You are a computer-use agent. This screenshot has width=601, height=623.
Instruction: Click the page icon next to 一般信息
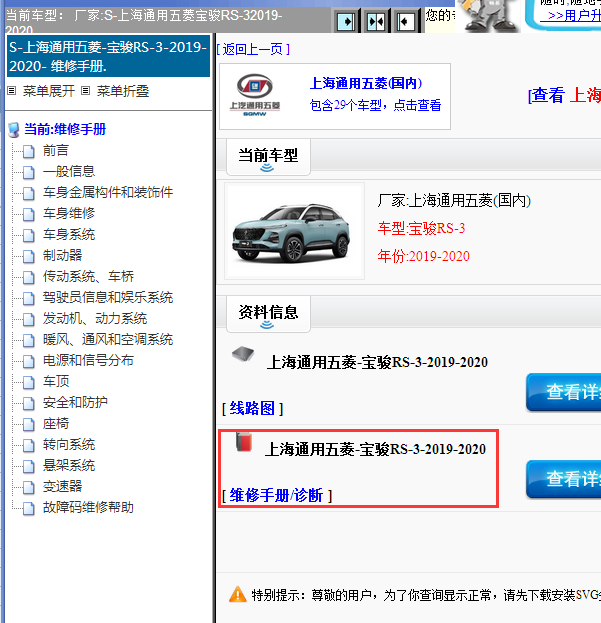click(28, 172)
